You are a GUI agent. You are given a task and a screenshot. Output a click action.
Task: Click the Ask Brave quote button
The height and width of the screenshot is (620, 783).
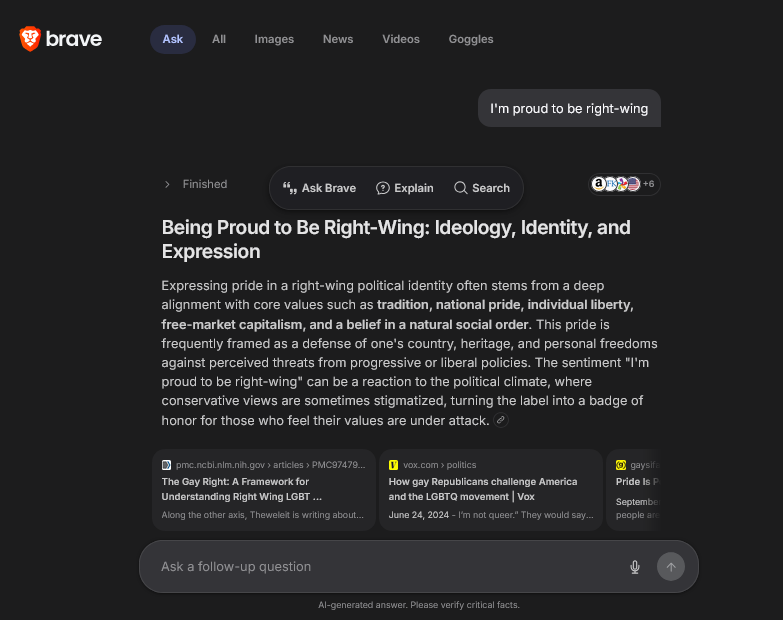point(319,188)
